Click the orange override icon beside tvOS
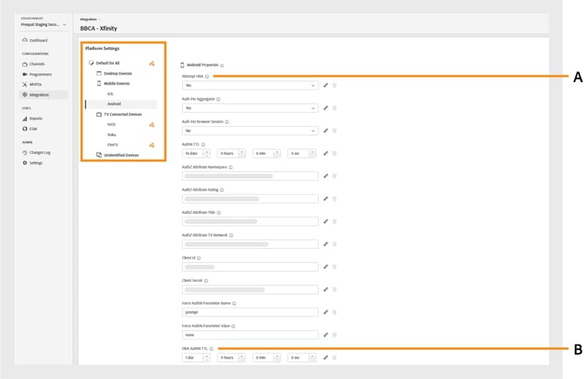588x379 pixels. [152, 125]
